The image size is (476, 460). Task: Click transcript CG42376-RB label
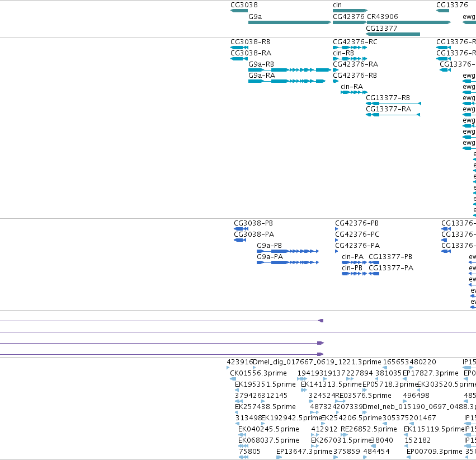[355, 76]
